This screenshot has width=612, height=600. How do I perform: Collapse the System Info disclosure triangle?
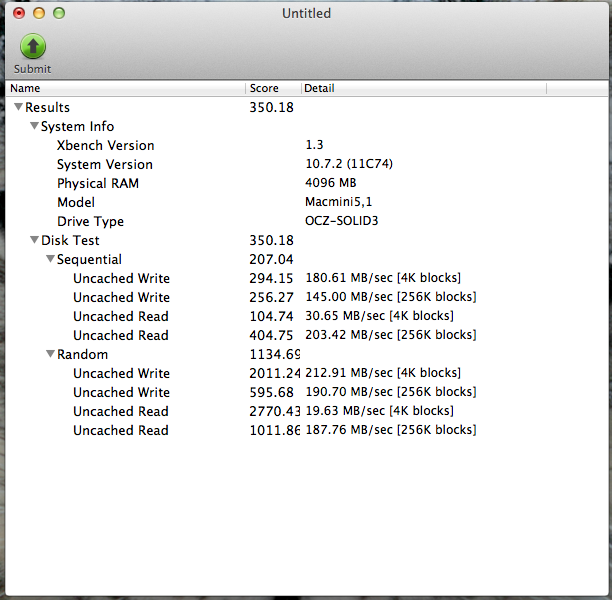click(x=34, y=126)
